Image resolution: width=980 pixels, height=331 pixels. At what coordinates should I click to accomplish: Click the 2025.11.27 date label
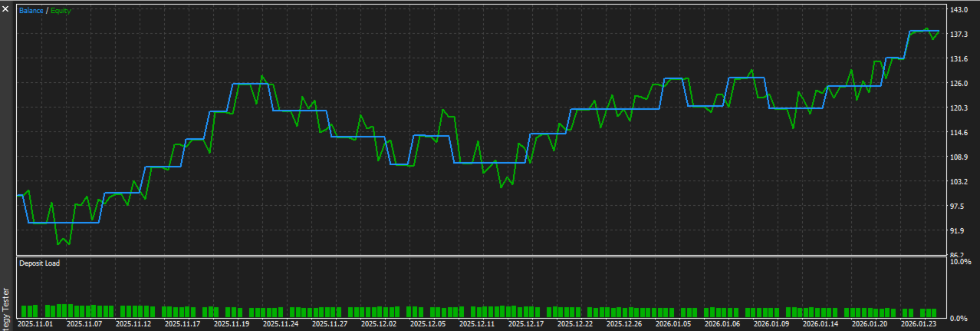pyautogui.click(x=330, y=324)
